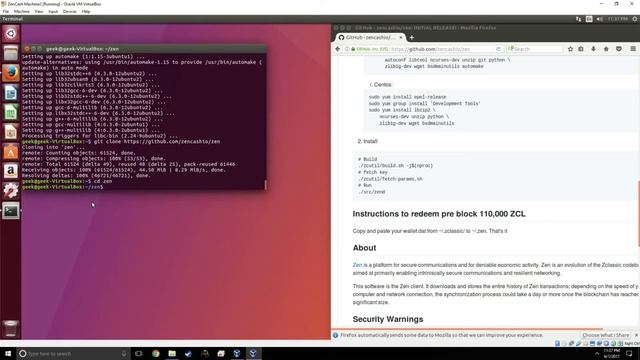Image resolution: width=640 pixels, height=360 pixels.
Task: Show Firefox bookmarks list icon
Action: point(581,49)
